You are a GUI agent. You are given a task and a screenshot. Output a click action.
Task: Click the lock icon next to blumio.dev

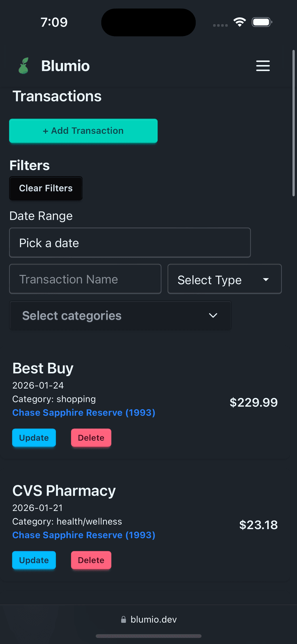coord(124,619)
